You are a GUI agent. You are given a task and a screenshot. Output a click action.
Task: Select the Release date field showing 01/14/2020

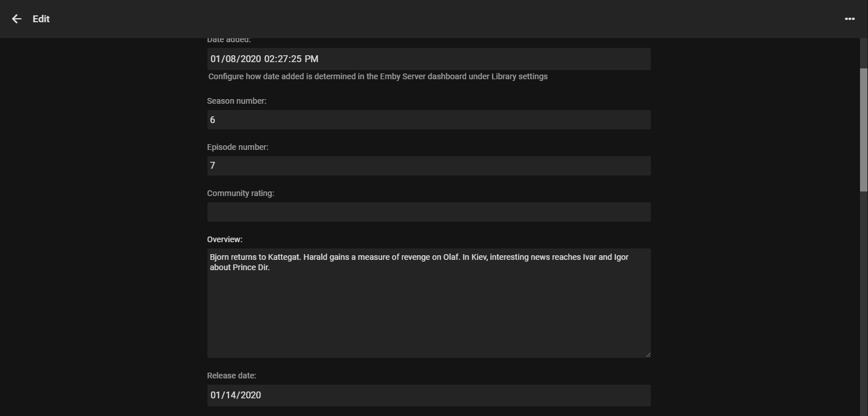[429, 395]
